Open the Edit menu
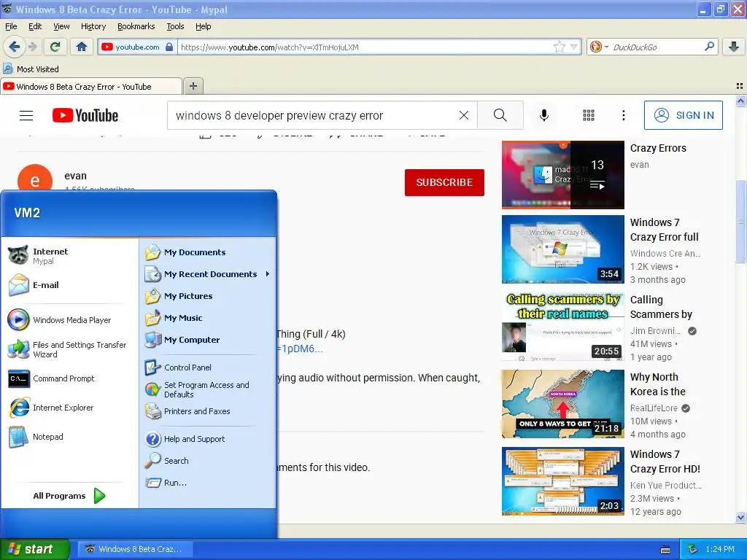Image resolution: width=747 pixels, height=560 pixels. tap(35, 26)
